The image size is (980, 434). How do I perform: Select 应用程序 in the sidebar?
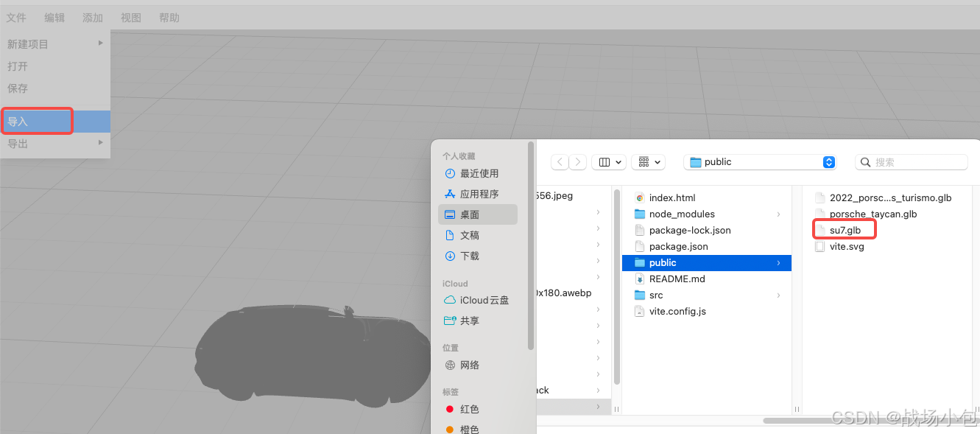[478, 195]
